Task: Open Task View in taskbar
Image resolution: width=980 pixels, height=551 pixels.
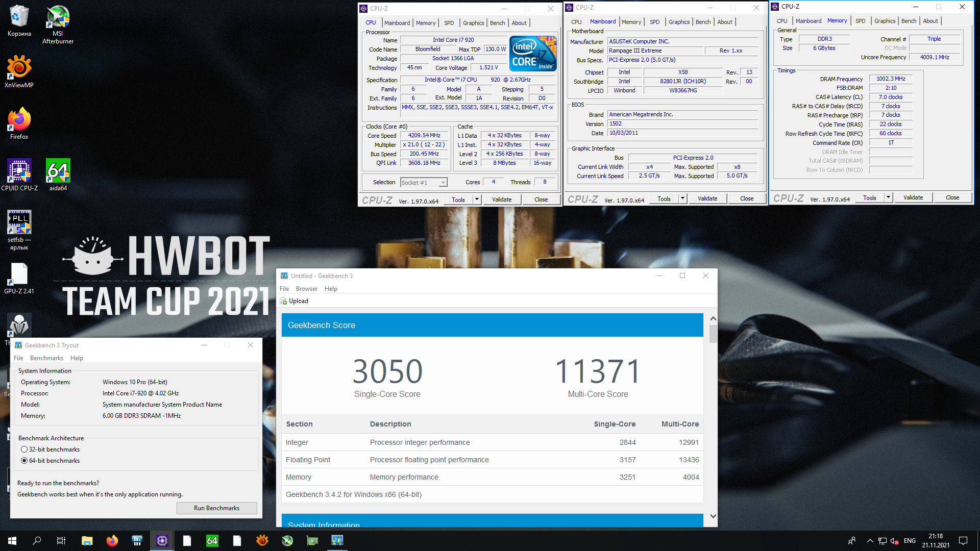Action: click(61, 541)
